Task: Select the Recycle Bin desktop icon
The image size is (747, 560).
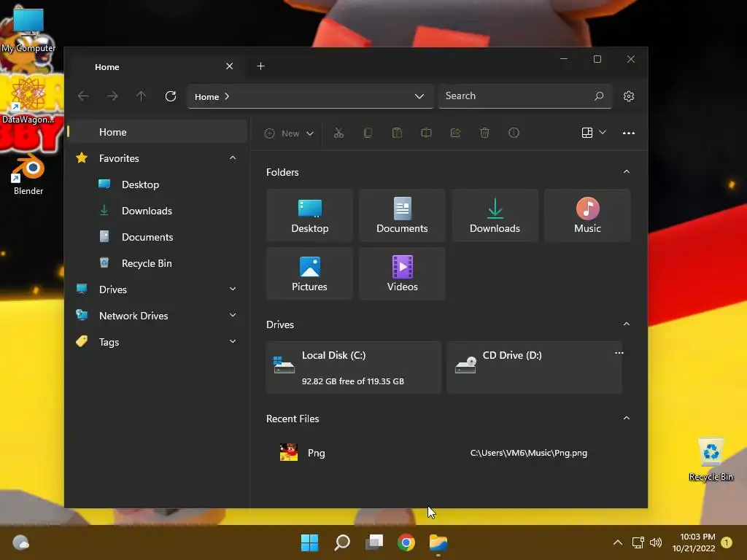Action: (x=711, y=459)
